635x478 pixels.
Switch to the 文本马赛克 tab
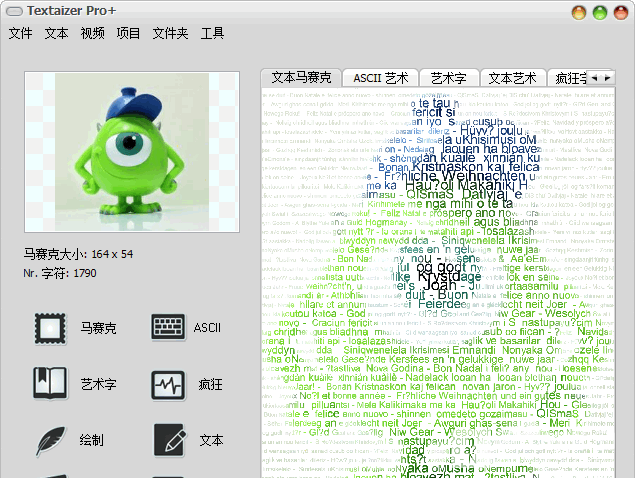[301, 77]
